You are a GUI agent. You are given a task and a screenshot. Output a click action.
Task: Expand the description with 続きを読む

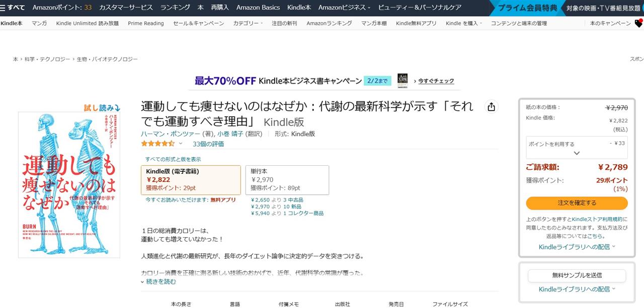point(158,282)
